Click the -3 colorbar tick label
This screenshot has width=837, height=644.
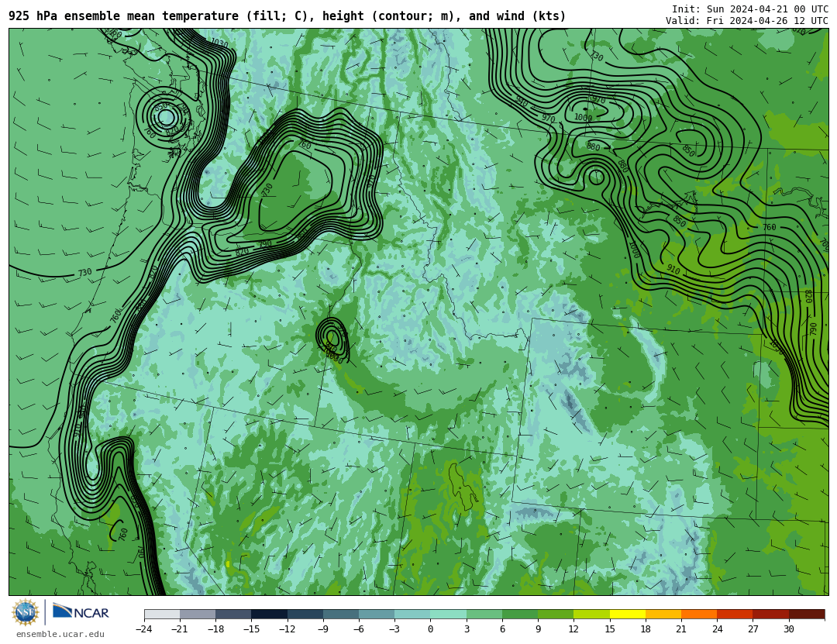click(394, 629)
